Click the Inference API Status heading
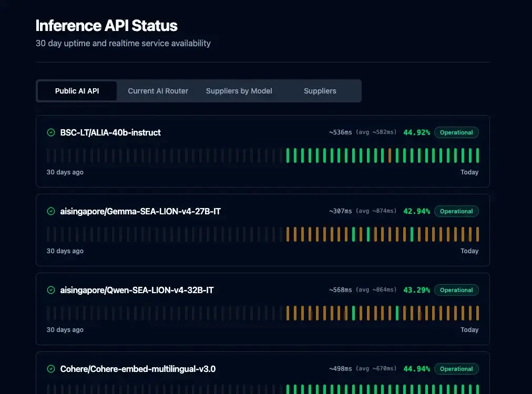 click(107, 26)
